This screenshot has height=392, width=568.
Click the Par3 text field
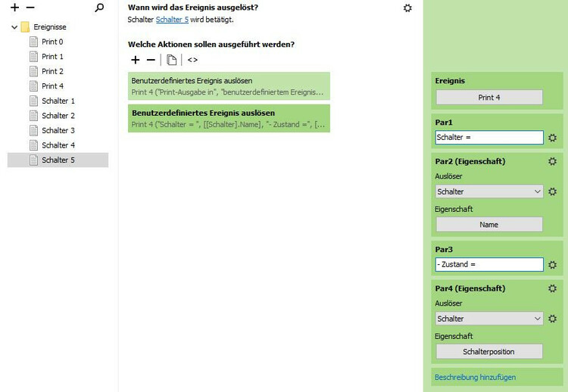488,265
